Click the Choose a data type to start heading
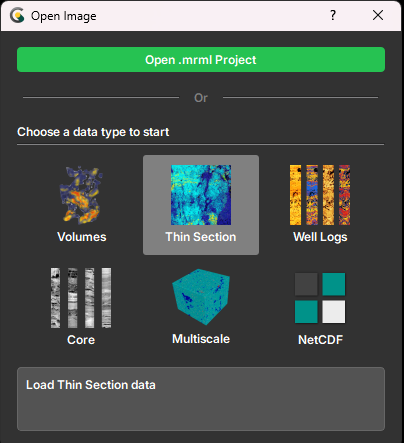The image size is (404, 443). [93, 132]
